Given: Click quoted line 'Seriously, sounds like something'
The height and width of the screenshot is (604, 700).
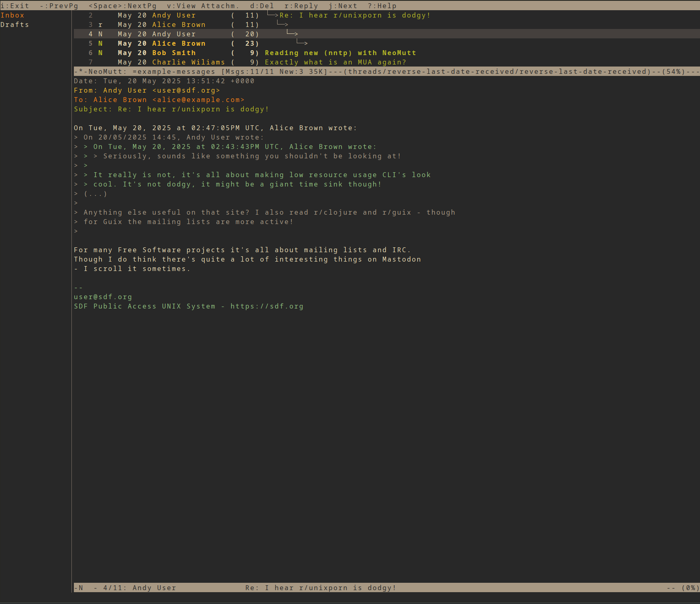Looking at the screenshot, I should 238,156.
